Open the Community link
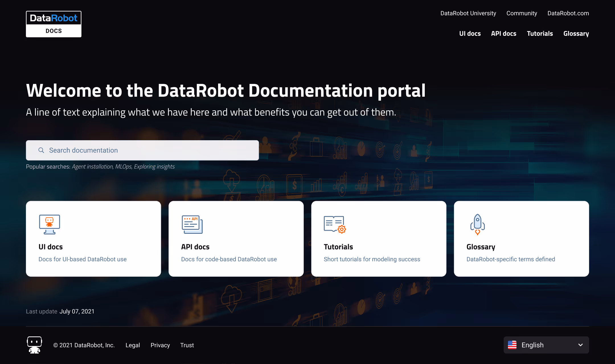615x364 pixels. (x=522, y=13)
